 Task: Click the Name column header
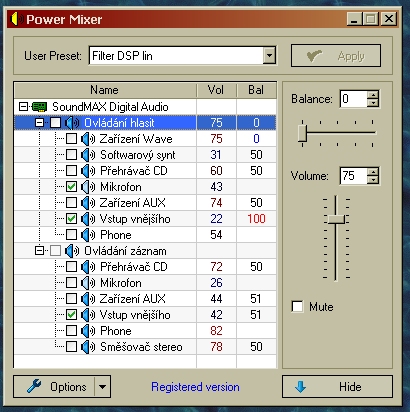point(105,90)
